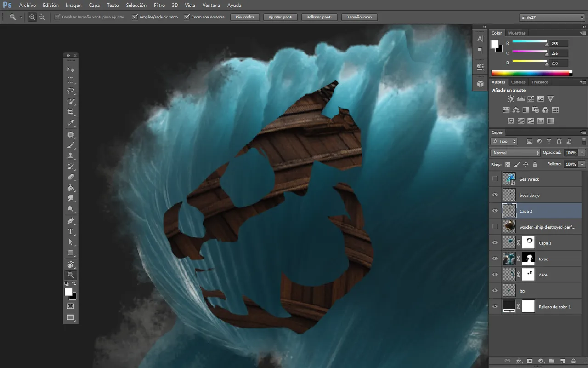Screen dimensions: 588x368
Task: Open the zoom tool preset picker arrow
Action: tap(21, 17)
